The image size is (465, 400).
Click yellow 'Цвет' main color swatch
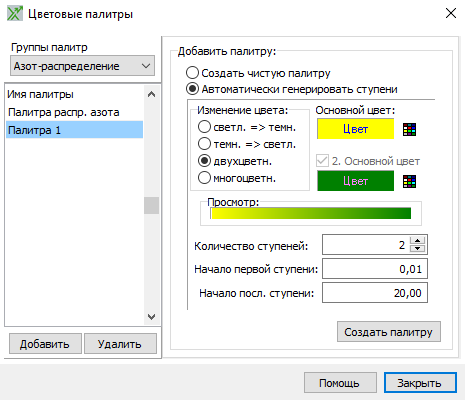tap(355, 129)
